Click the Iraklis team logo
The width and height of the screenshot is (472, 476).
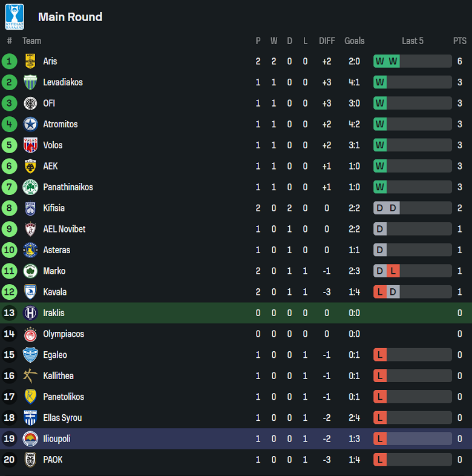[x=30, y=313]
